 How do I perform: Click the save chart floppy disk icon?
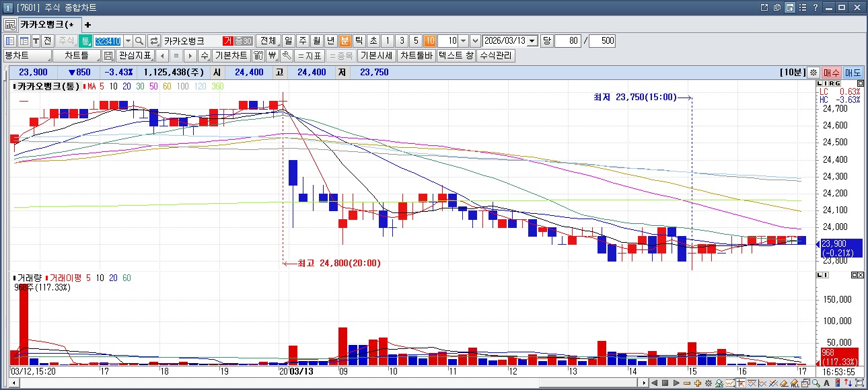[108, 56]
